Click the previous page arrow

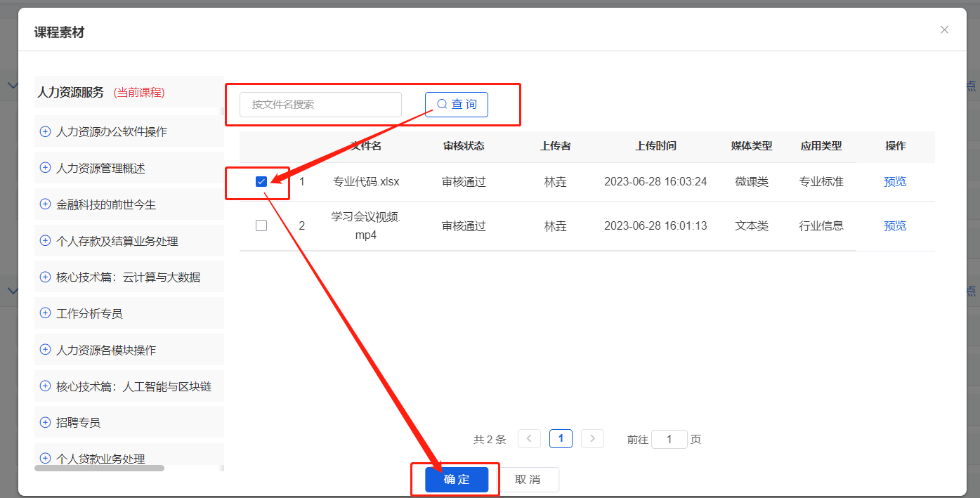(x=529, y=438)
